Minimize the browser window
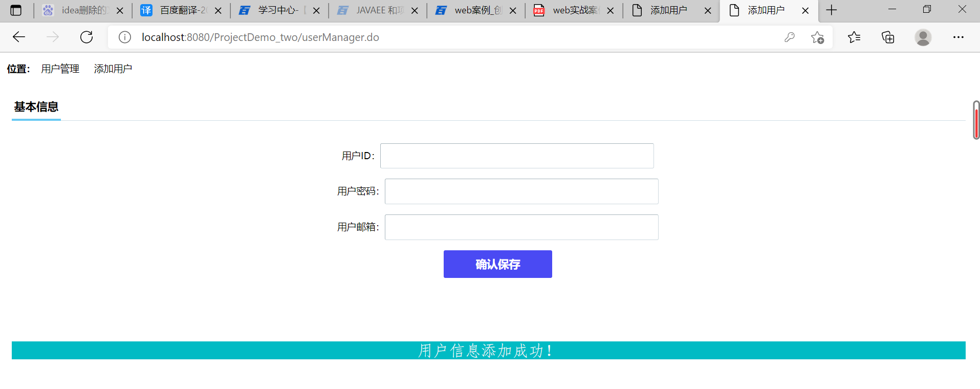Image resolution: width=980 pixels, height=389 pixels. pyautogui.click(x=892, y=9)
